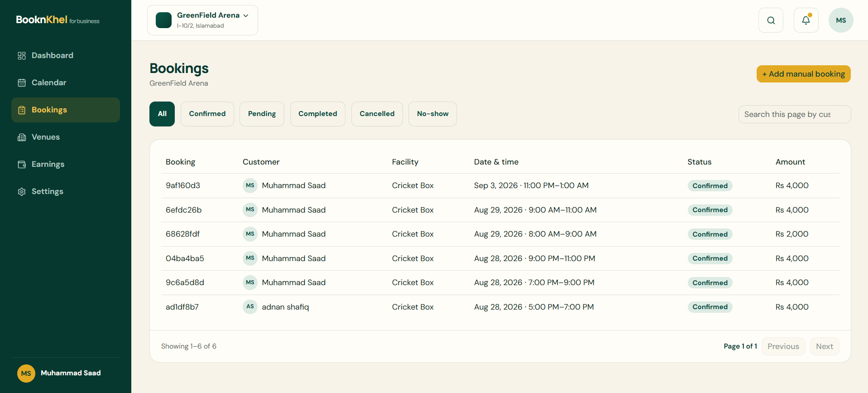Select Bookings in the sidebar
The height and width of the screenshot is (393, 868).
[66, 110]
